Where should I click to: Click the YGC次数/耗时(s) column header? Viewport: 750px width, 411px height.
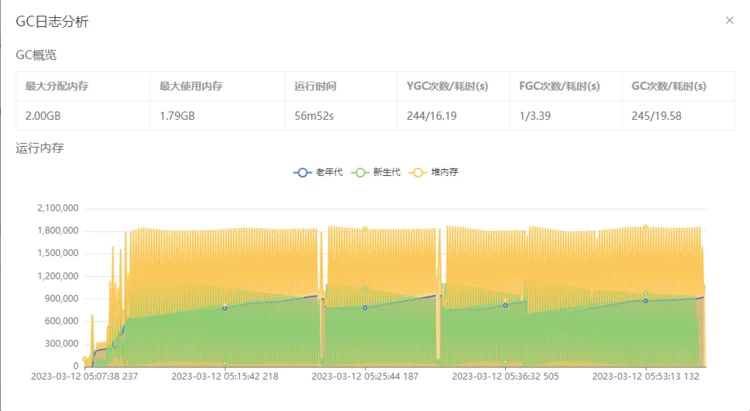click(447, 86)
